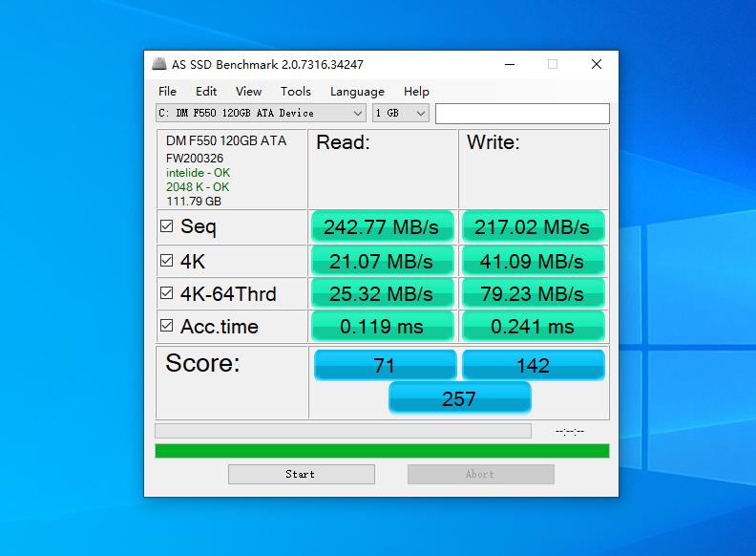Image resolution: width=756 pixels, height=556 pixels.
Task: Click the read access time 0.119 ms
Action: (383, 327)
